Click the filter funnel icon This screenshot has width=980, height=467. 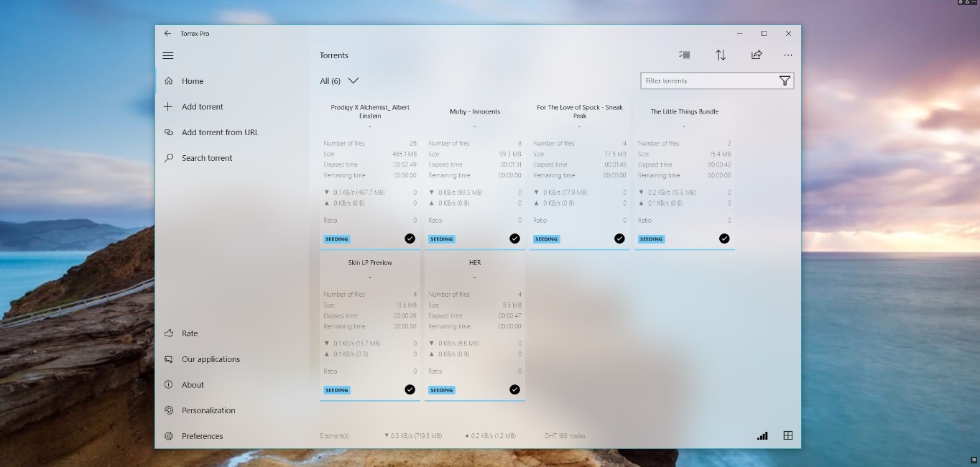pyautogui.click(x=785, y=81)
